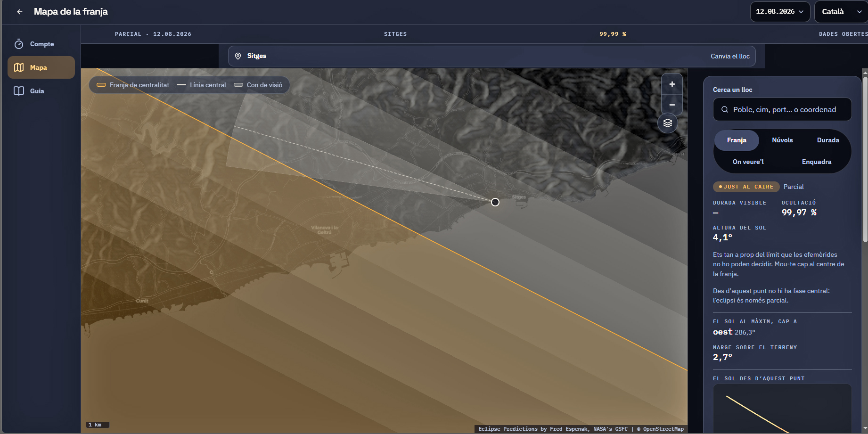Click the OpenStreetMap attribution link
Image resolution: width=868 pixels, height=434 pixels.
coord(663,429)
